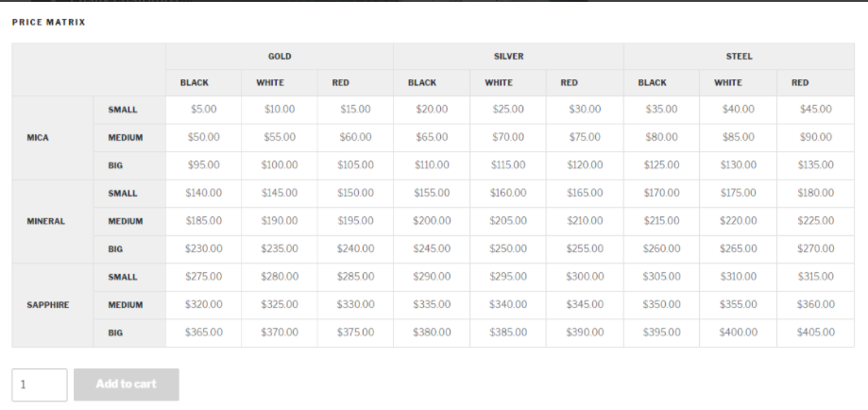Select the $315.00 price cell
The image size is (868, 410).
point(815,277)
